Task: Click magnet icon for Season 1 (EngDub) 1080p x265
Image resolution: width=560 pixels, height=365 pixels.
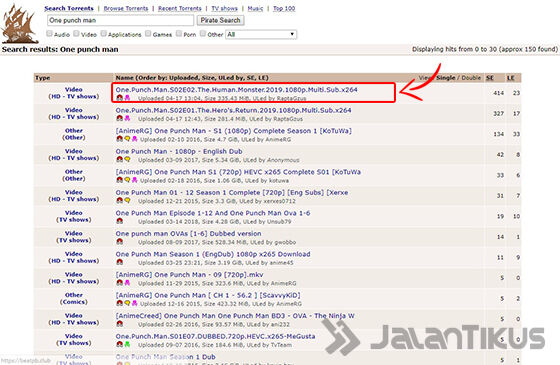Action: pos(120,262)
